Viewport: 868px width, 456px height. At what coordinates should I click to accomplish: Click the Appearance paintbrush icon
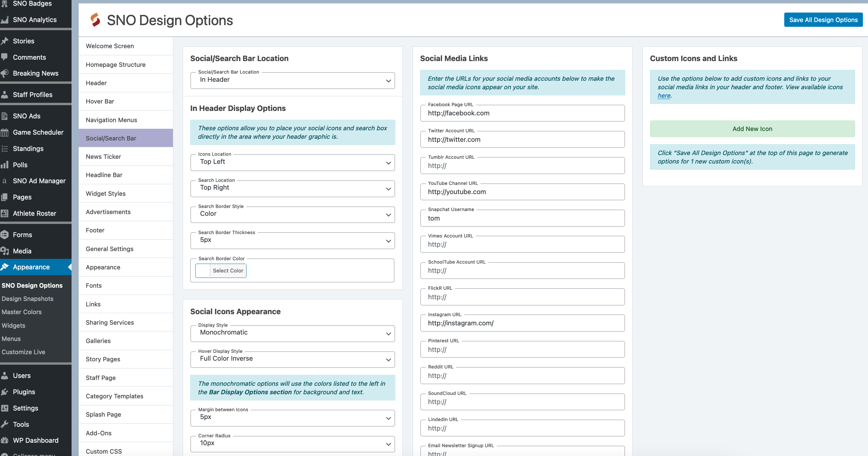4,267
